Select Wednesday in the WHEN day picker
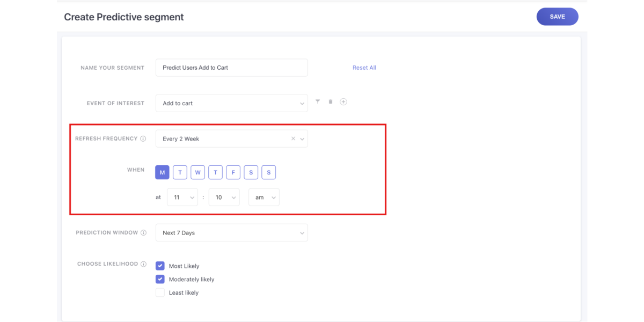644x322 pixels. coord(197,172)
